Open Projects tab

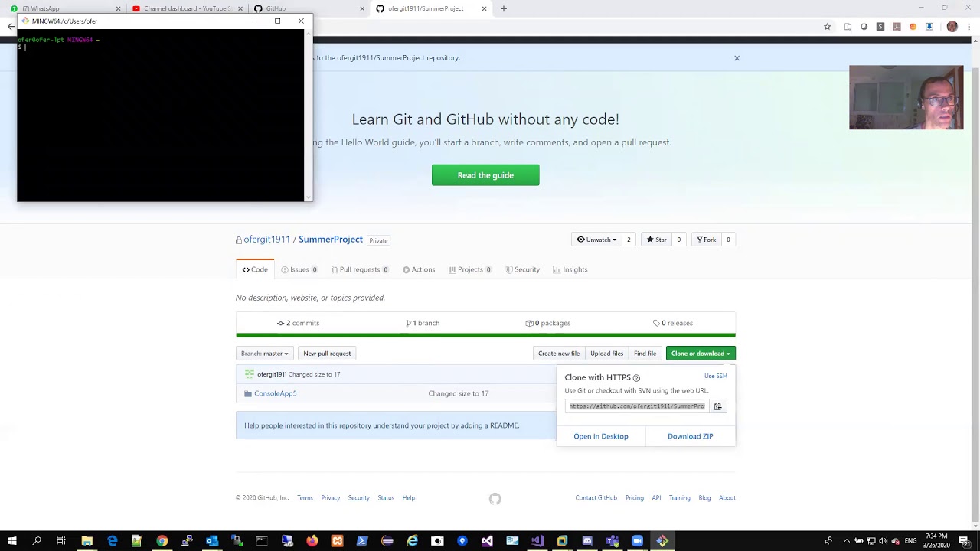coord(470,269)
